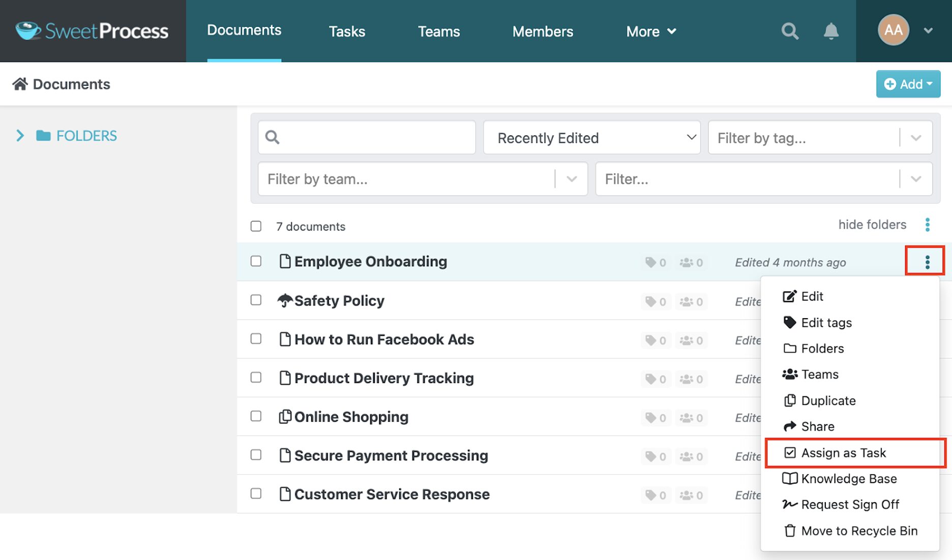The height and width of the screenshot is (560, 952).
Task: Expand the user account chevron
Action: tap(928, 30)
